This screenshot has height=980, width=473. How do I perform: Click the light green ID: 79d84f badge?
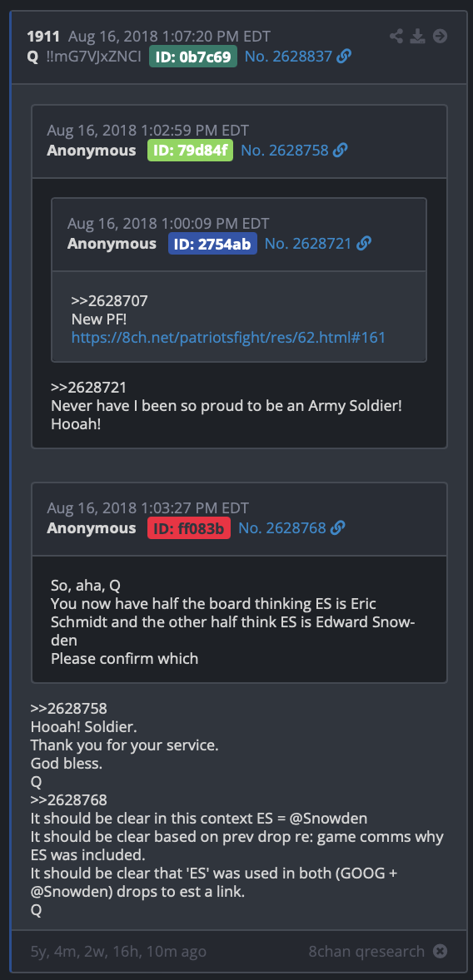click(x=190, y=151)
